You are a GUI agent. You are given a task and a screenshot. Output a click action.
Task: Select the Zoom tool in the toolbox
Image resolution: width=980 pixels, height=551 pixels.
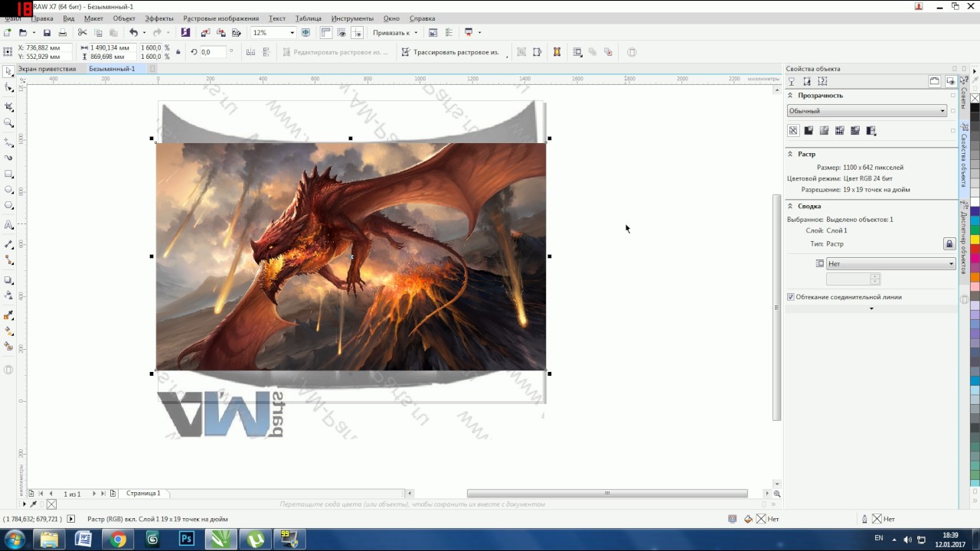pos(9,122)
